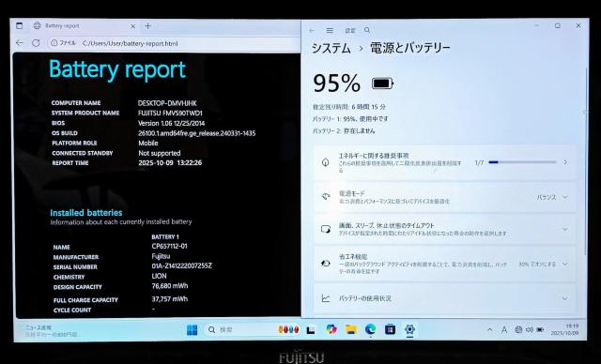Screen dimensions: 601x364
Task: Expand the energy saver section chevron
Action: (565, 265)
